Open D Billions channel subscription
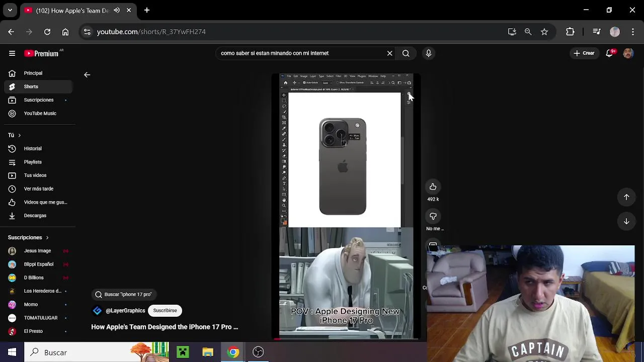 point(38,278)
